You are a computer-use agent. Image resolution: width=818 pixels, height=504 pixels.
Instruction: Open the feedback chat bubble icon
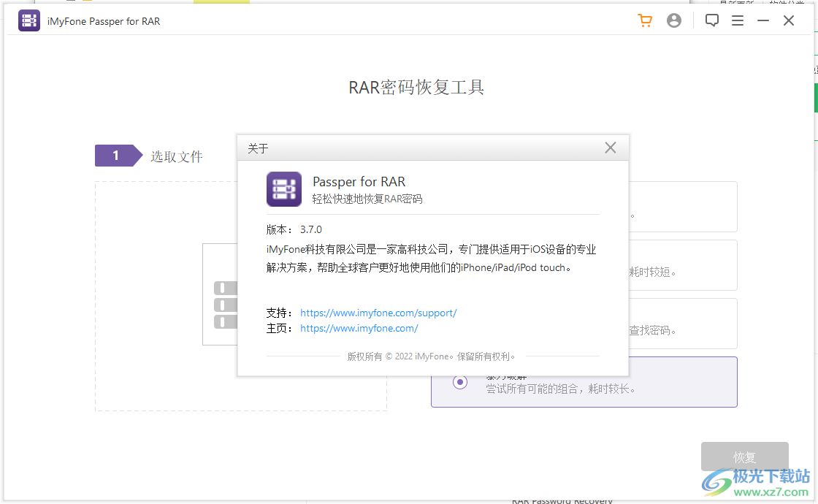(x=712, y=21)
